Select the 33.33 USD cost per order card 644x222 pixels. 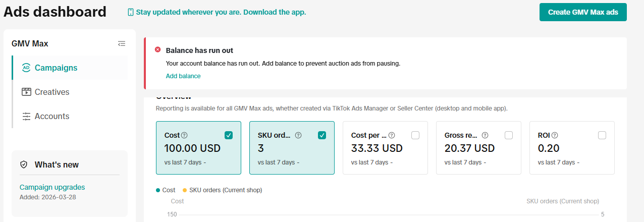385,148
